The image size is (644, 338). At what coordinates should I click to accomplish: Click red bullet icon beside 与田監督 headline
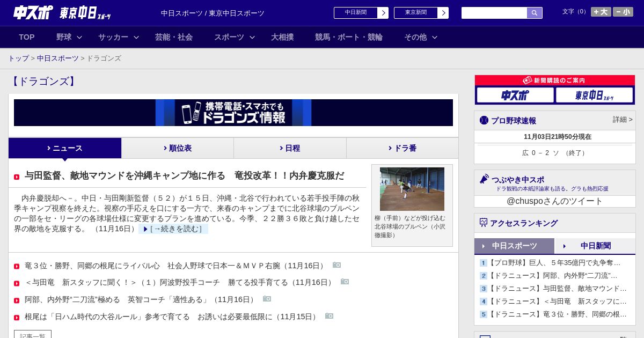[17, 177]
